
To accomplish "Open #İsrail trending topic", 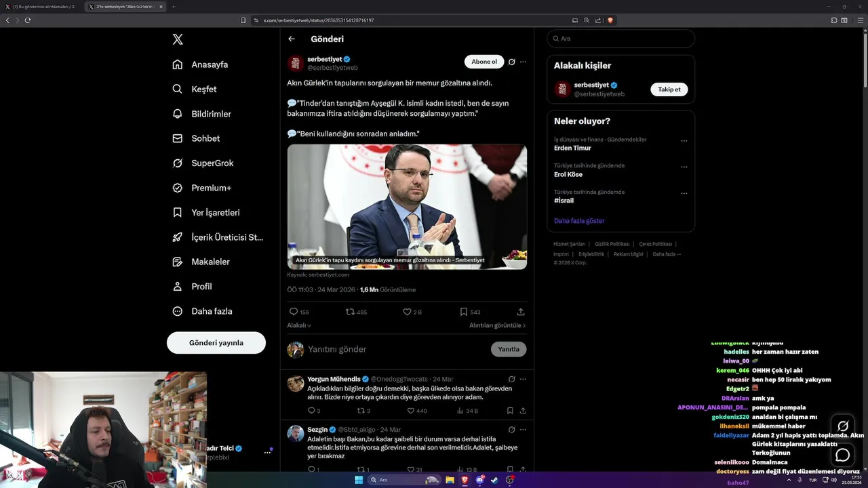I will pos(564,201).
